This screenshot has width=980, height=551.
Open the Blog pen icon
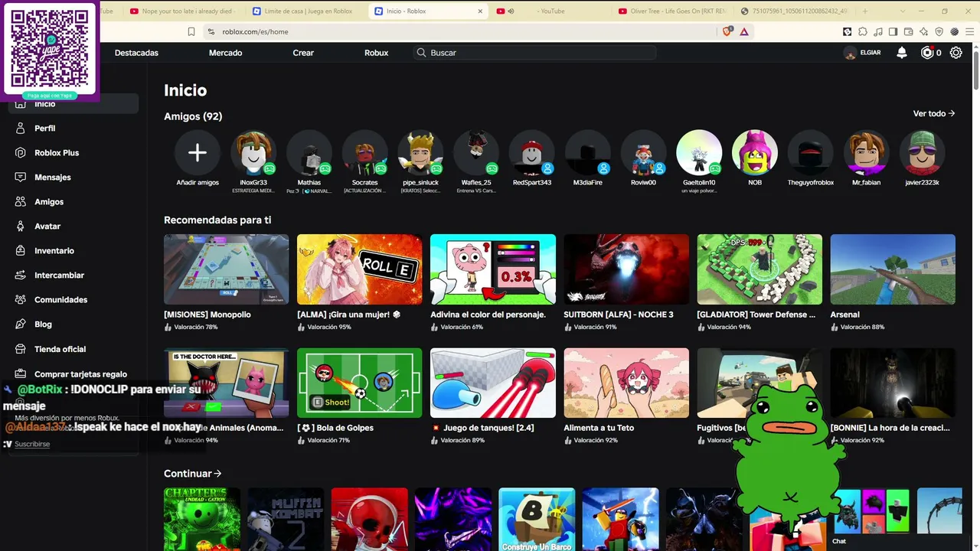tap(21, 324)
